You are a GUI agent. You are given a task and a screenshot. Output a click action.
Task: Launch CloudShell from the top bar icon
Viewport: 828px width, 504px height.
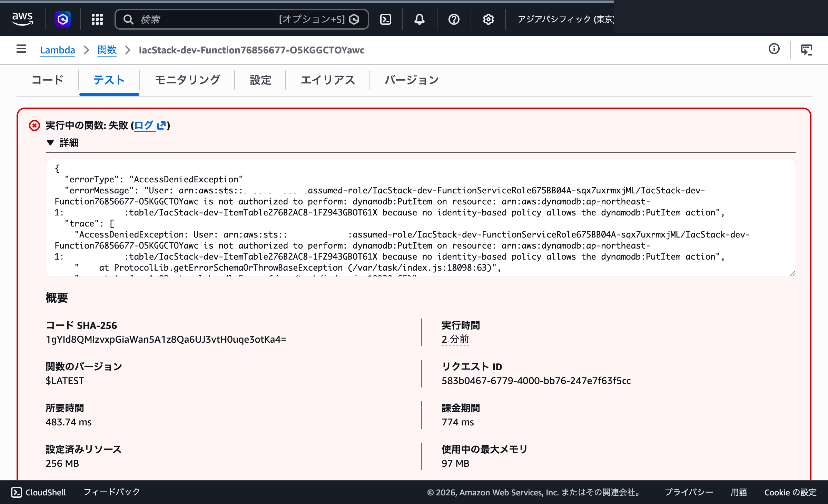386,19
